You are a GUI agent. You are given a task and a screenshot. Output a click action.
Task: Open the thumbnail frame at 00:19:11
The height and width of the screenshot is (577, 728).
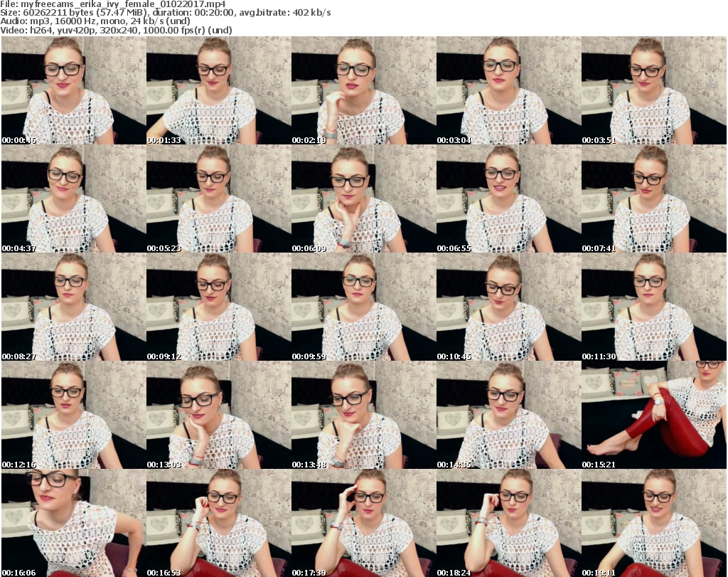point(654,523)
